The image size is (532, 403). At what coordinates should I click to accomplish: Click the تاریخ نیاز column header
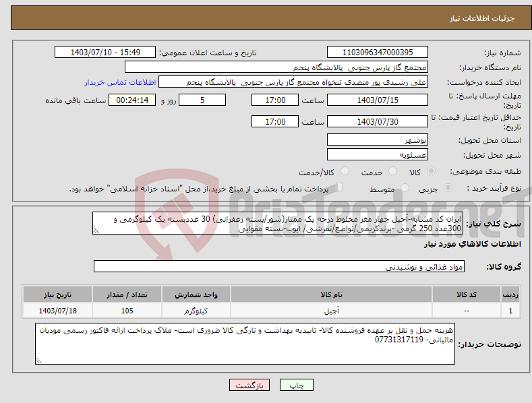click(58, 294)
